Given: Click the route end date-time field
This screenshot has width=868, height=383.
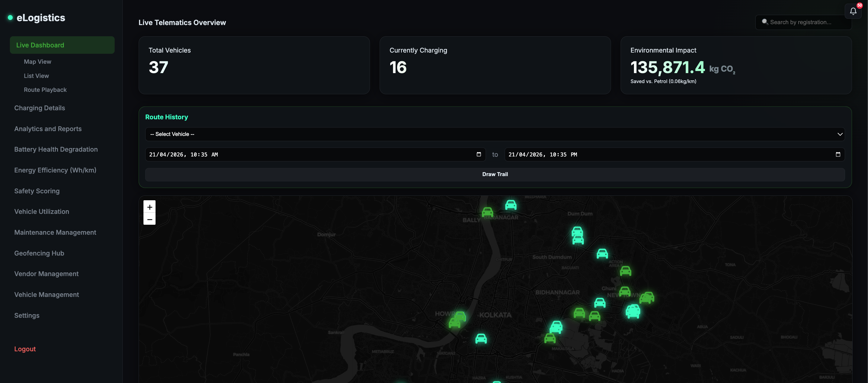Looking at the screenshot, I should 674,154.
